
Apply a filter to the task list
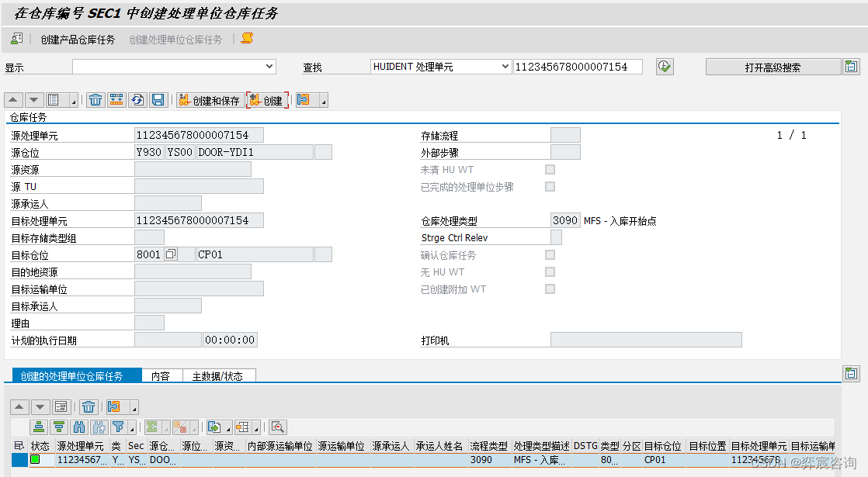point(118,427)
